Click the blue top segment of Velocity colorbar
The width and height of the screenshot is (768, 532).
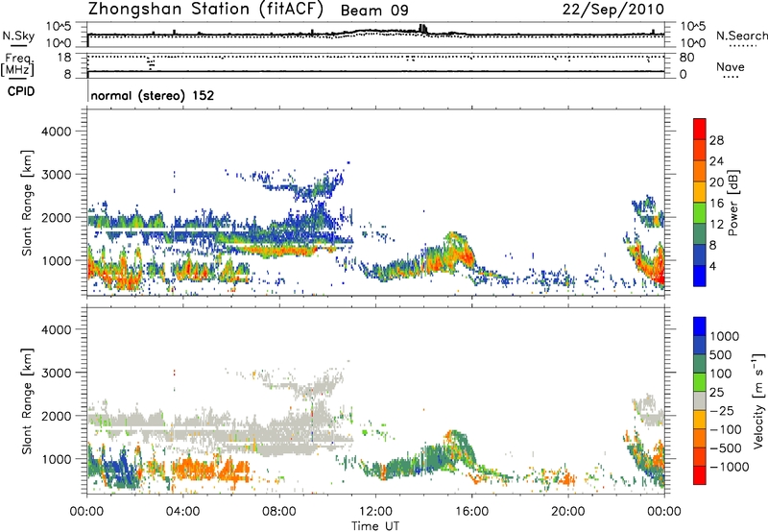700,326
